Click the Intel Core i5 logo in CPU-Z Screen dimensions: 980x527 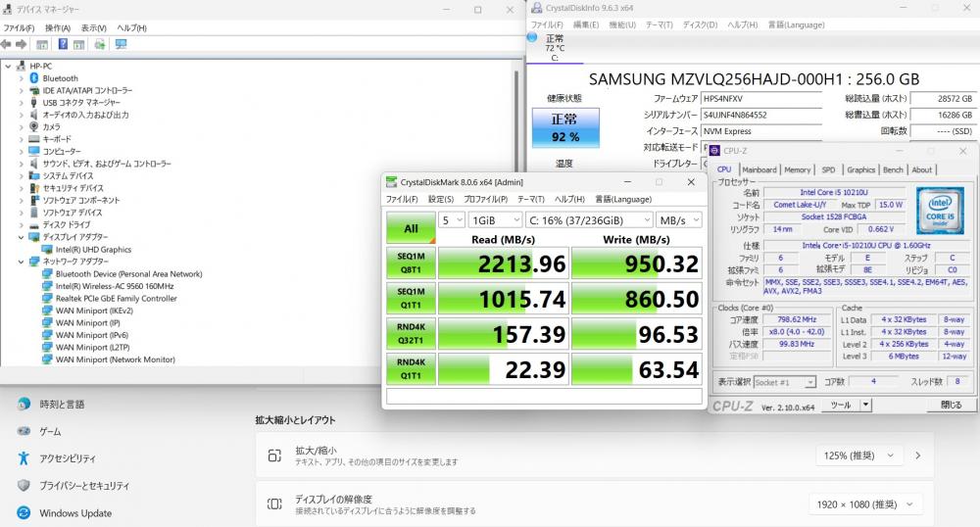[940, 211]
